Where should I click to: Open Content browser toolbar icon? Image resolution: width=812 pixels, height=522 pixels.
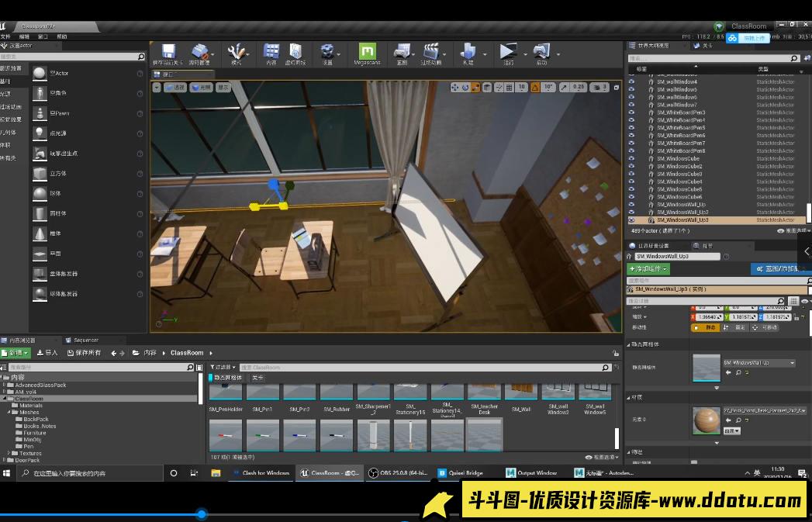[x=271, y=52]
